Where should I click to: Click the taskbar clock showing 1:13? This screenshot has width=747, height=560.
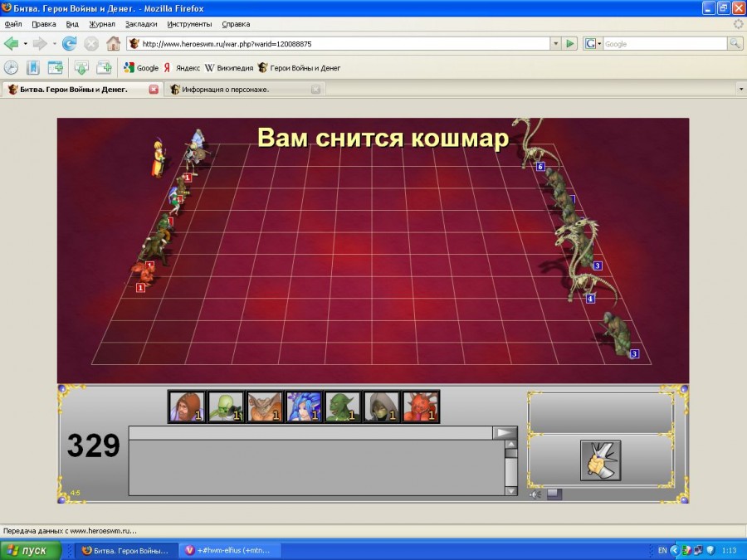click(729, 551)
